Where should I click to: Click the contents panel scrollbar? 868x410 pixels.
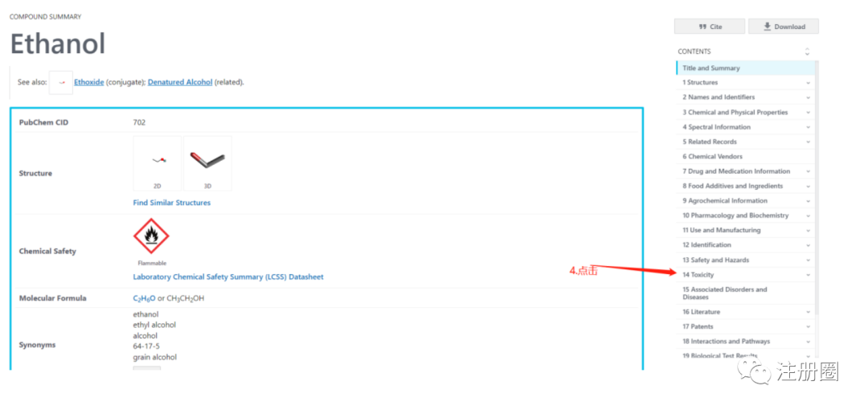coord(817,188)
